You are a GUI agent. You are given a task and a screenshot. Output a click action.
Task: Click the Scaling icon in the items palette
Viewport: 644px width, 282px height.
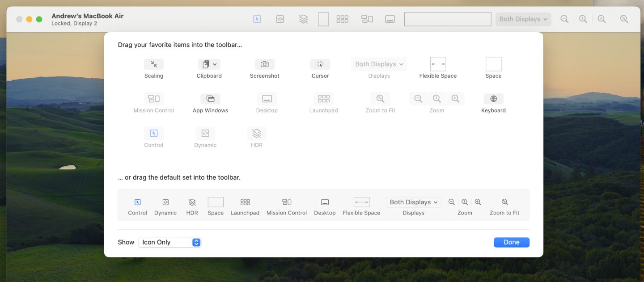tap(153, 64)
